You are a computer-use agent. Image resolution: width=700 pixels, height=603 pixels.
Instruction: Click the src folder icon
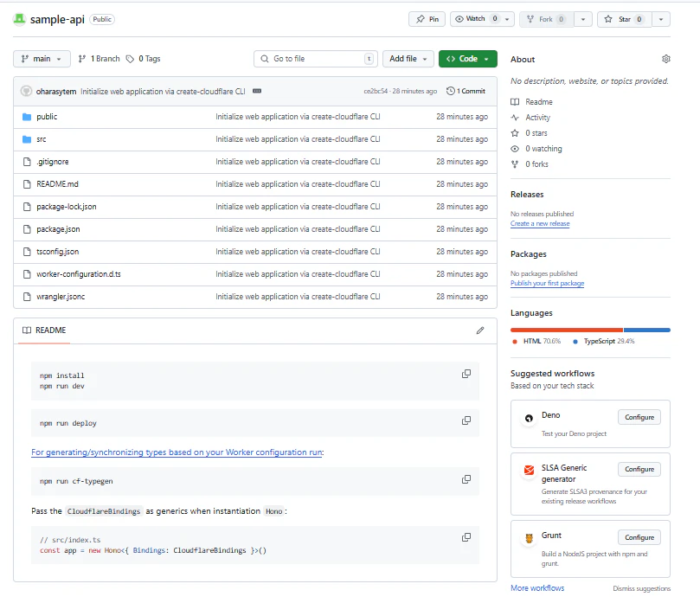[27, 139]
